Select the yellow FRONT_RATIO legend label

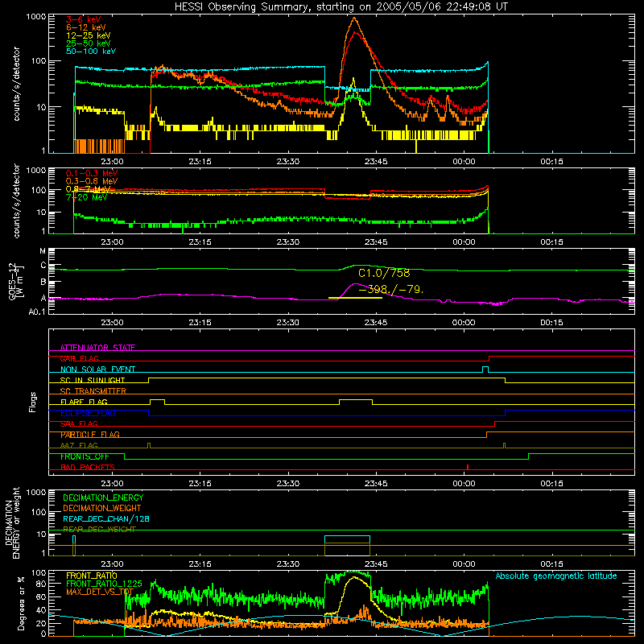point(91,576)
